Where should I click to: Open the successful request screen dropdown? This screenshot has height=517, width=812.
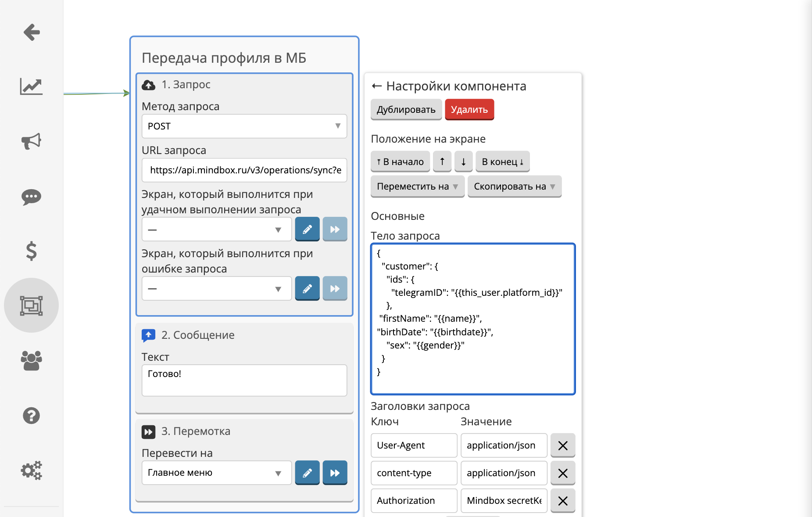pyautogui.click(x=217, y=229)
